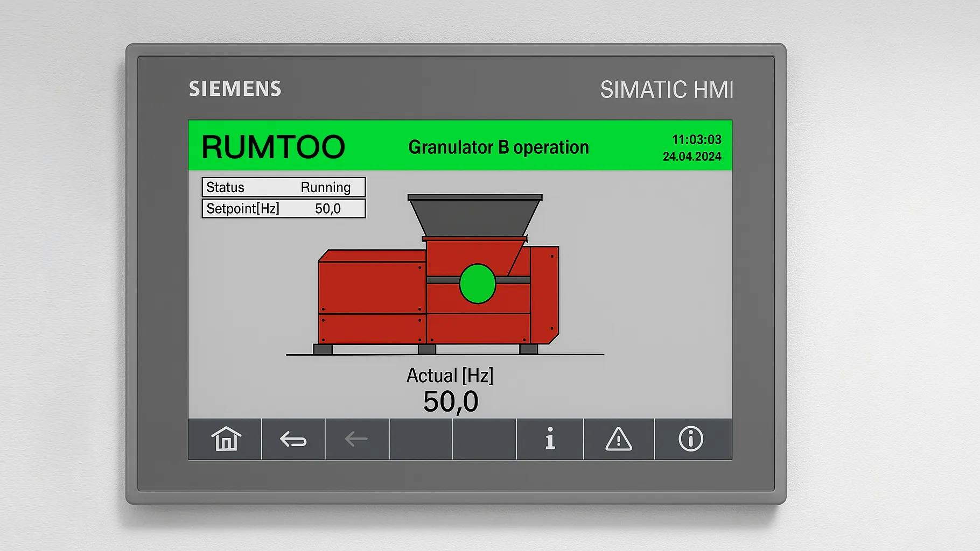This screenshot has width=980, height=551.
Task: Open the Home screen
Action: [x=225, y=440]
